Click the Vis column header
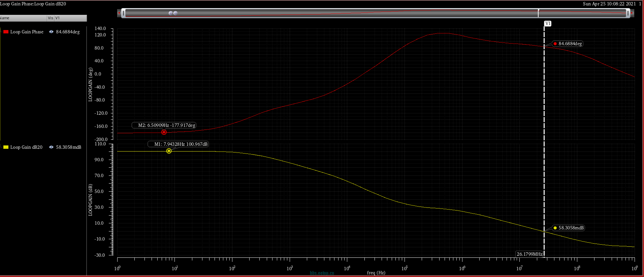Viewport: 644px width, 277px height. click(x=51, y=18)
